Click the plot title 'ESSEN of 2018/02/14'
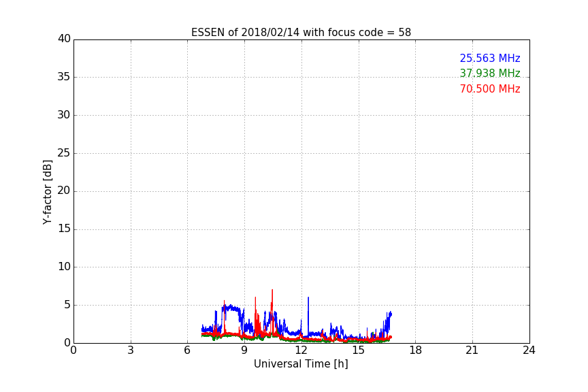Image resolution: width=588 pixels, height=392 pixels. click(301, 33)
